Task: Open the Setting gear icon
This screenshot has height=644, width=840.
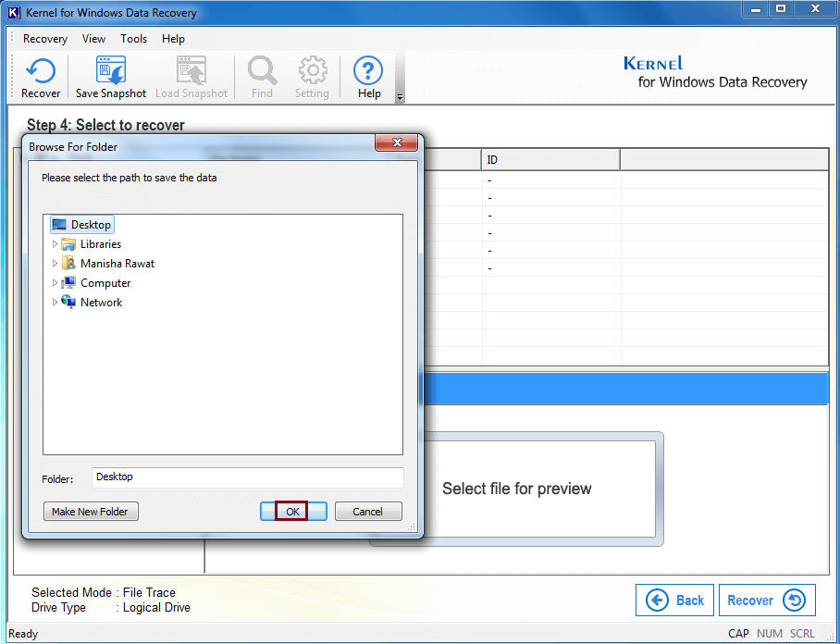Action: point(313,70)
